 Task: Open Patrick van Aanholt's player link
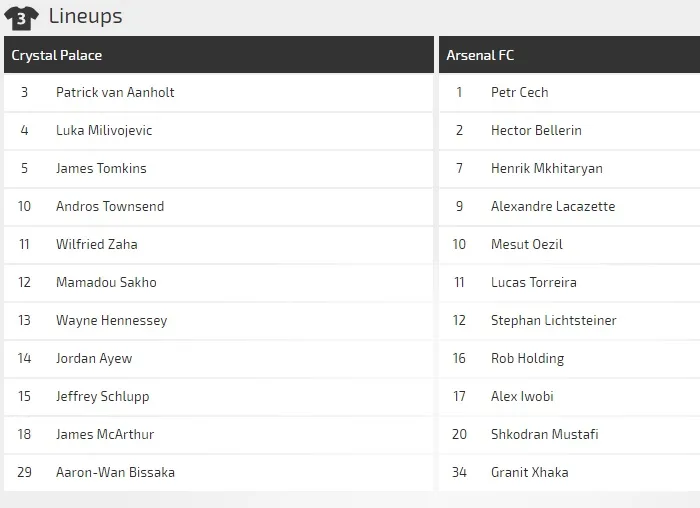pyautogui.click(x=115, y=92)
